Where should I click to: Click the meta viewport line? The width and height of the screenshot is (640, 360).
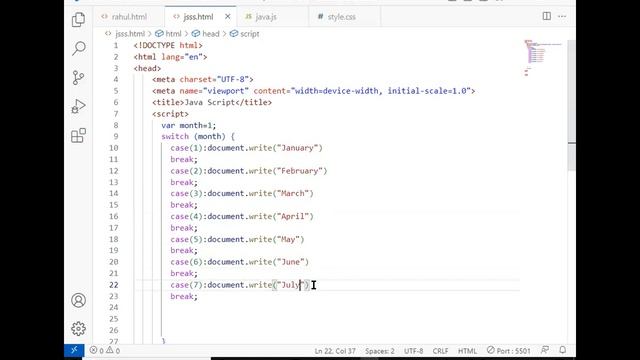coord(313,91)
